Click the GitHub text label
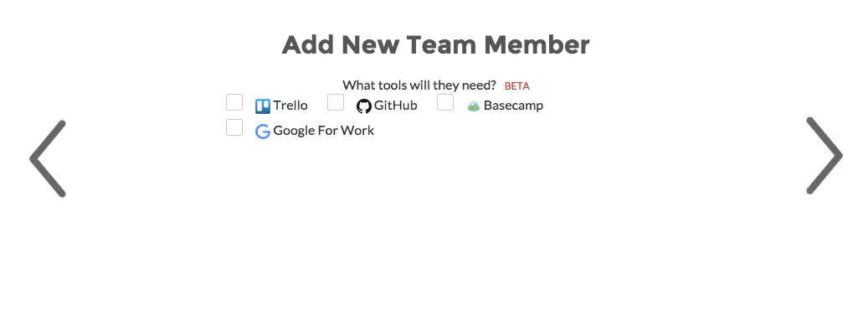The width and height of the screenshot is (868, 315). coord(396,106)
